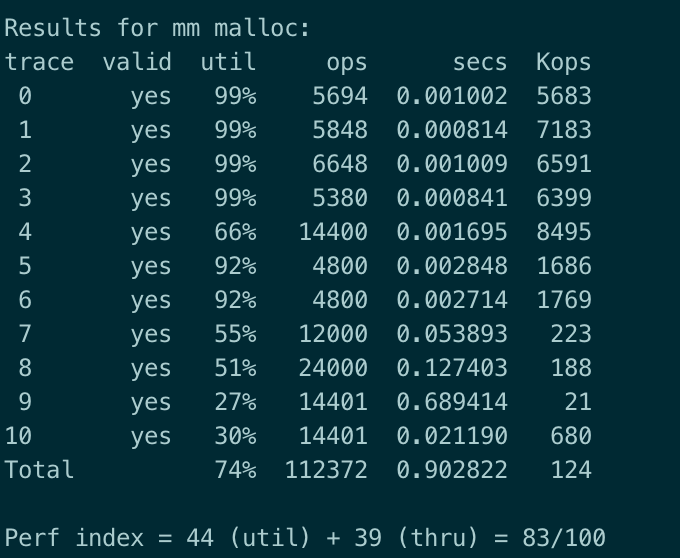Click the secs value 0.000814 in trace 1

tap(451, 130)
